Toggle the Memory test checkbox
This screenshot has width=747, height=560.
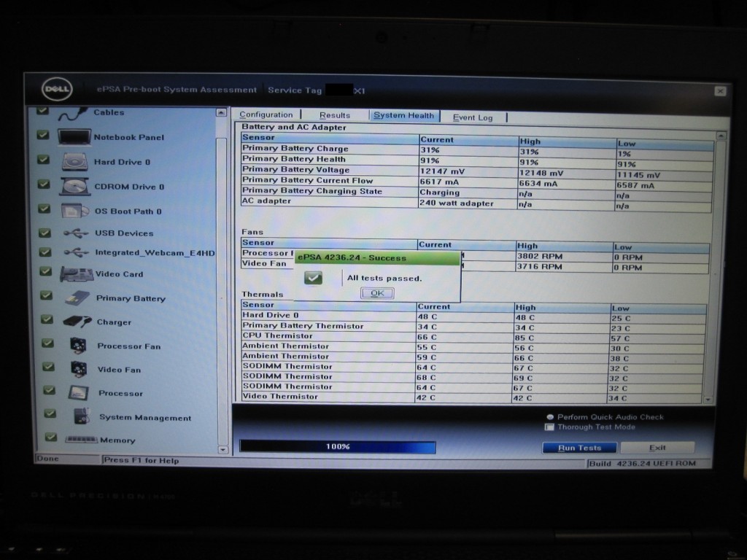pyautogui.click(x=50, y=437)
